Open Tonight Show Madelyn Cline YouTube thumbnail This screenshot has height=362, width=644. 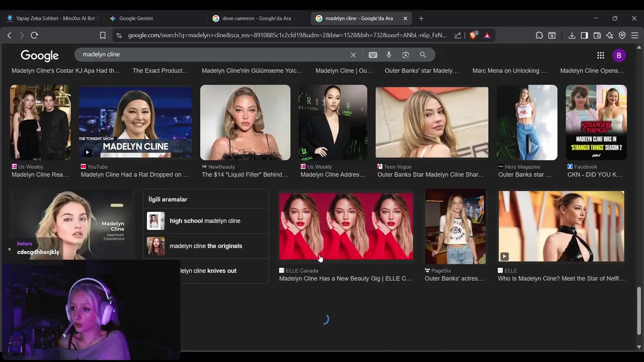(x=135, y=123)
